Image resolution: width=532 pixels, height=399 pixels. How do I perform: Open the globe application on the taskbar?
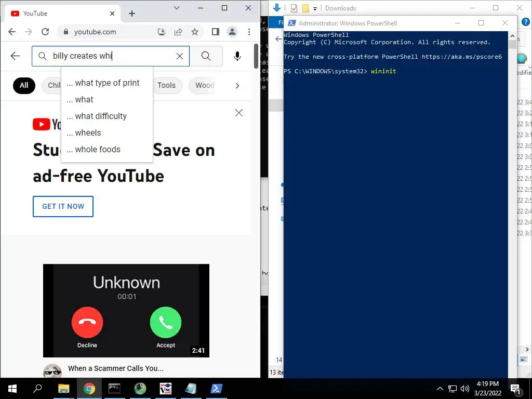pos(140,389)
